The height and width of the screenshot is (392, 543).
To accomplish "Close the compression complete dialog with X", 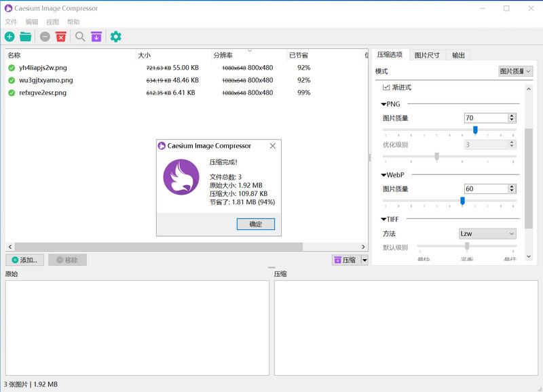I will click(x=273, y=146).
